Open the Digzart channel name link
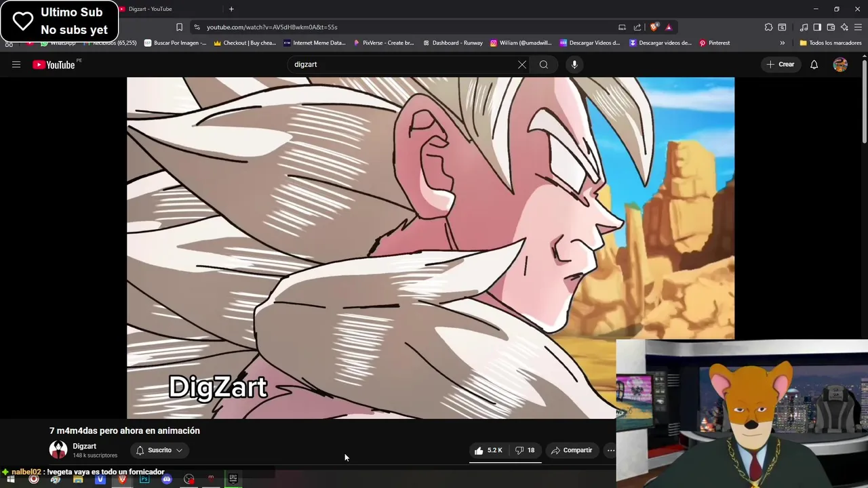Image resolution: width=868 pixels, height=488 pixels. click(x=84, y=446)
